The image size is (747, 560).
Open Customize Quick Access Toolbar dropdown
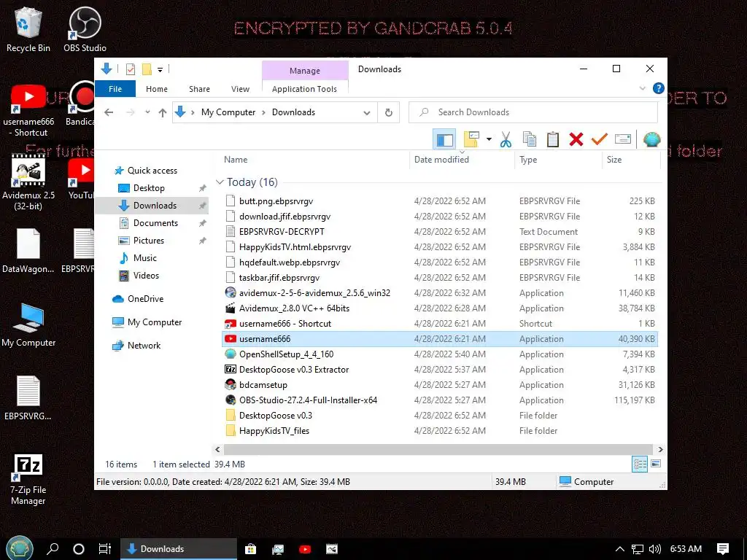[x=160, y=70]
